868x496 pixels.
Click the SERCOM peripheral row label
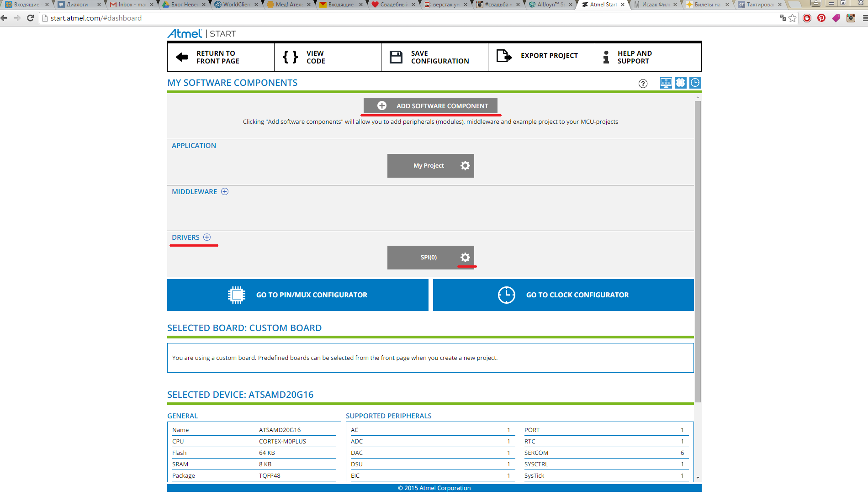[536, 453]
